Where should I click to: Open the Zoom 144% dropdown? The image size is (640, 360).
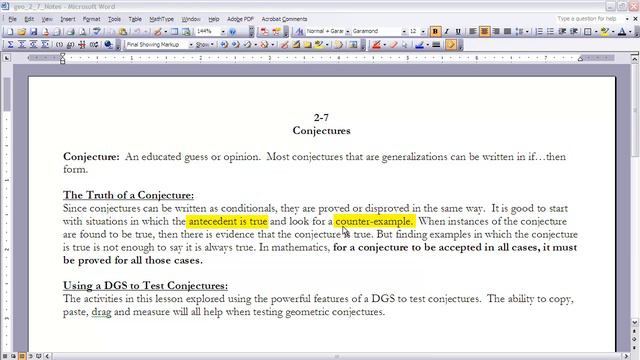(x=223, y=31)
